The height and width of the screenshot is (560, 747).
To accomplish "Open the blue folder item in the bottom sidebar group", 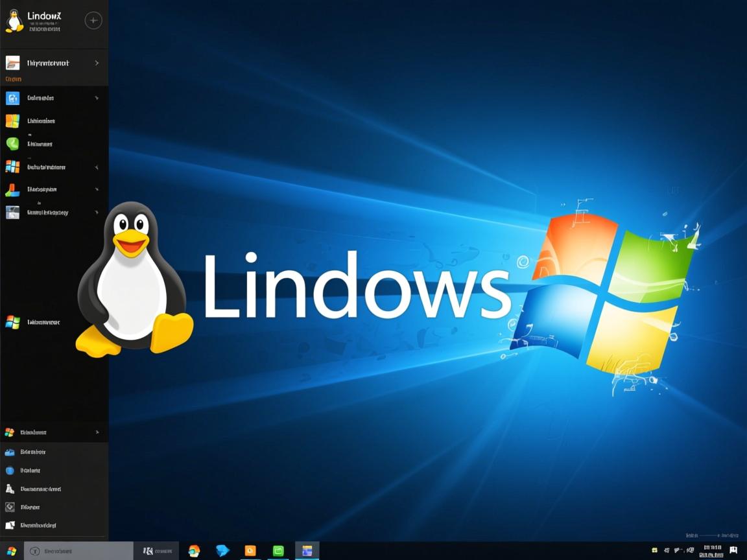I will click(x=12, y=452).
